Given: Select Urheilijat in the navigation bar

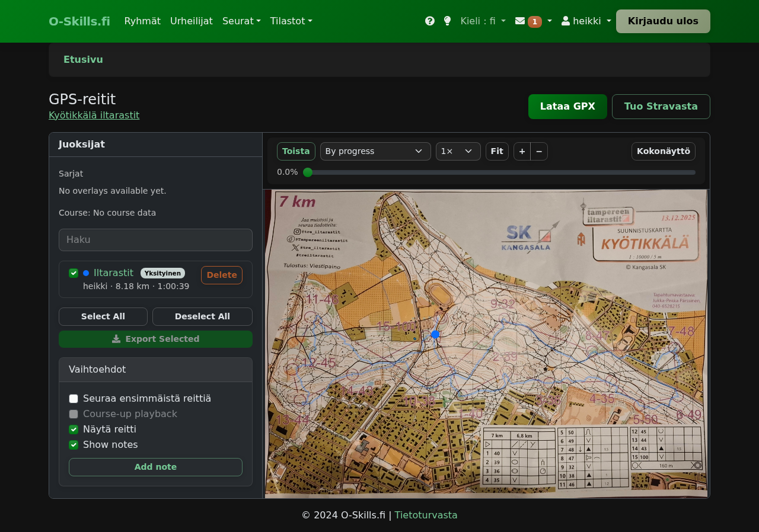Looking at the screenshot, I should (191, 21).
